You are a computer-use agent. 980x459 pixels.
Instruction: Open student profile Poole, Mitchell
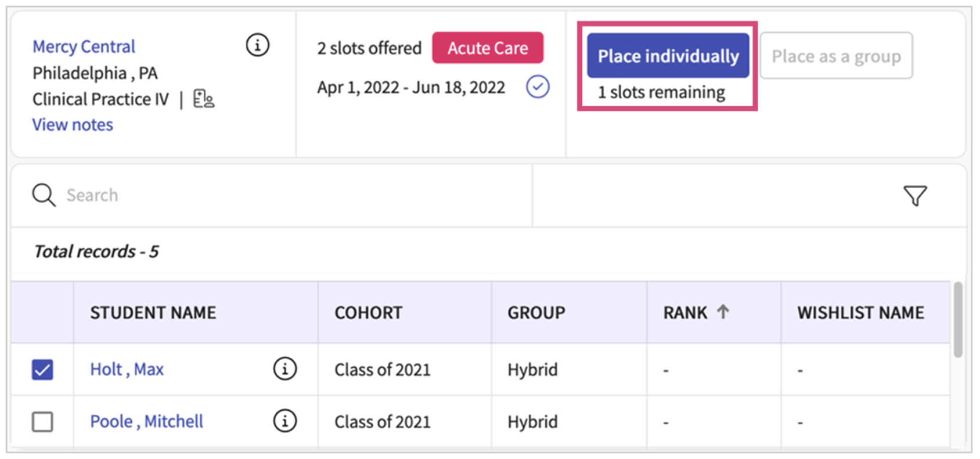coord(146,421)
